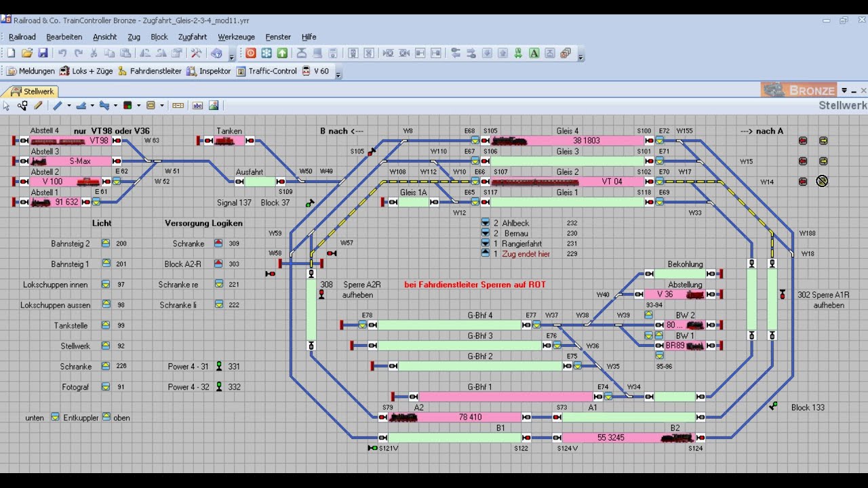Toggle the Schranke switch 309
The width and height of the screenshot is (868, 488).
tap(218, 243)
